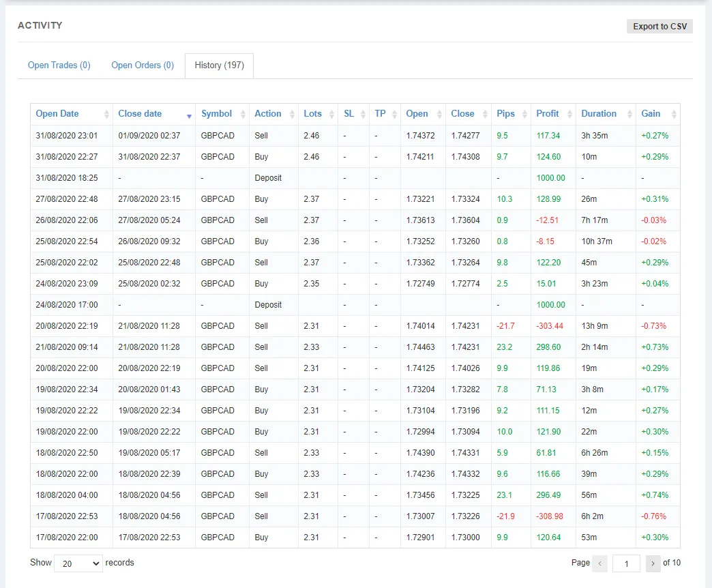Click sort arrows beside Action header
The image size is (712, 588).
pyautogui.click(x=292, y=114)
